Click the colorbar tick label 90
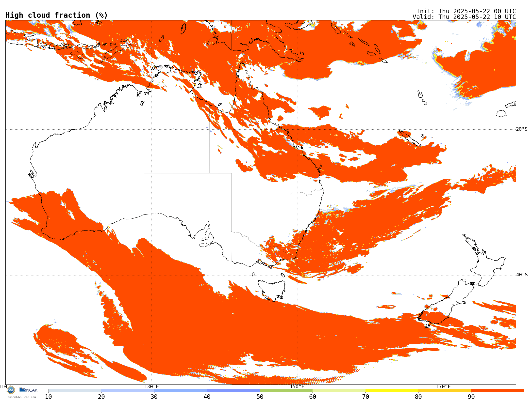This screenshot has width=532, height=400. (x=471, y=397)
